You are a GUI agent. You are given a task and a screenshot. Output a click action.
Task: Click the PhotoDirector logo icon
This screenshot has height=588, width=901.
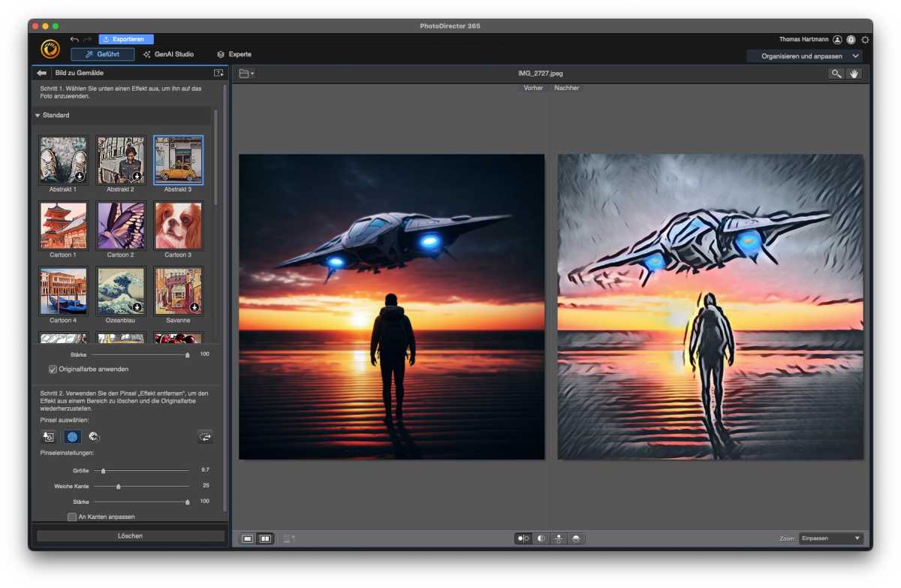(x=50, y=49)
